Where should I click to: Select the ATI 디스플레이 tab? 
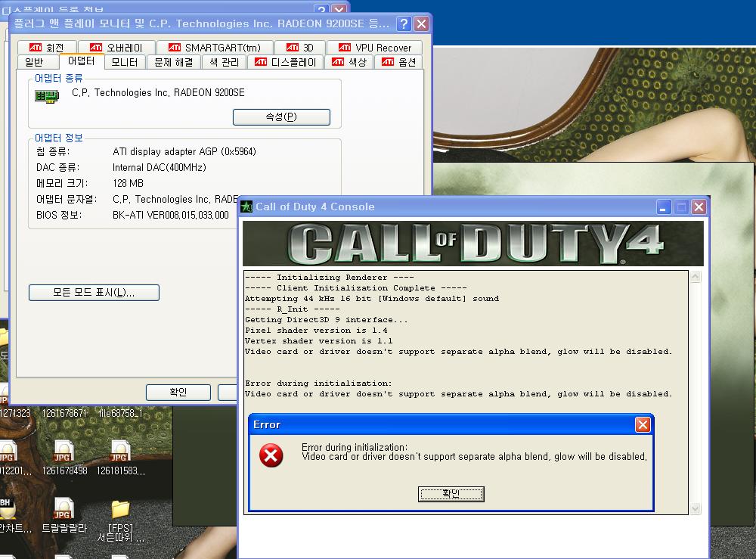[286, 62]
